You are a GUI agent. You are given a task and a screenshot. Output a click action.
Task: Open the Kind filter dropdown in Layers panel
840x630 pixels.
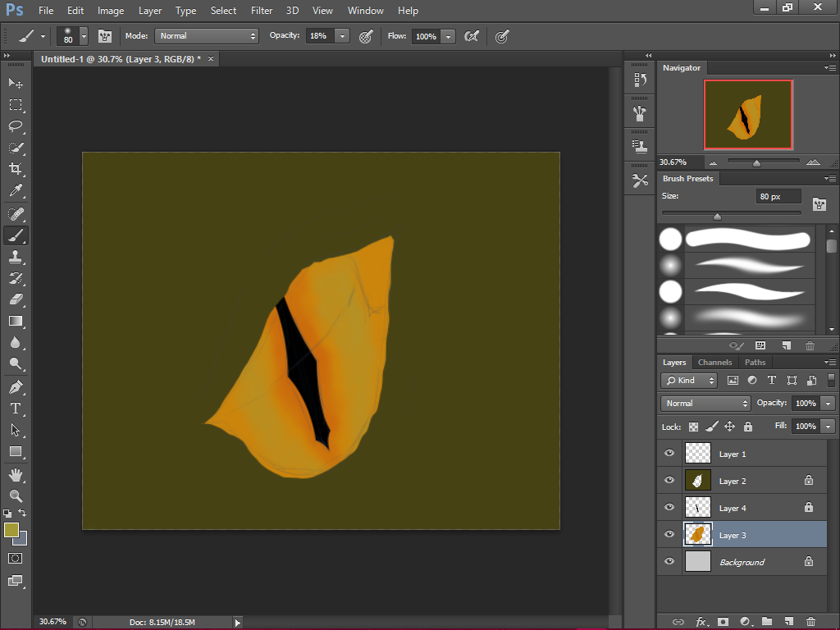point(688,380)
